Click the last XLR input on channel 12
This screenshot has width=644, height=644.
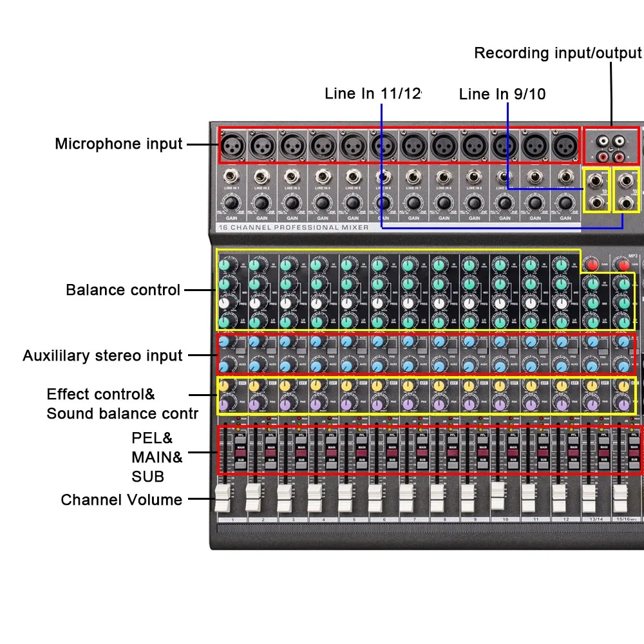click(565, 146)
